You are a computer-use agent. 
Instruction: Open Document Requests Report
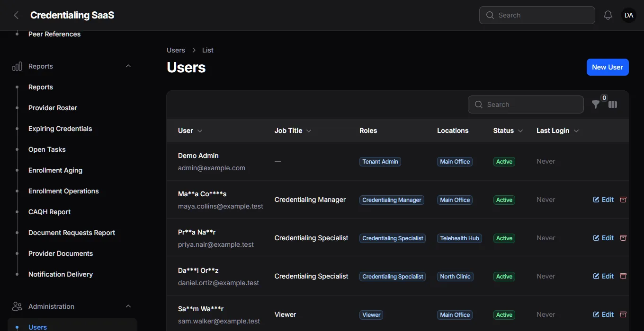(x=72, y=233)
